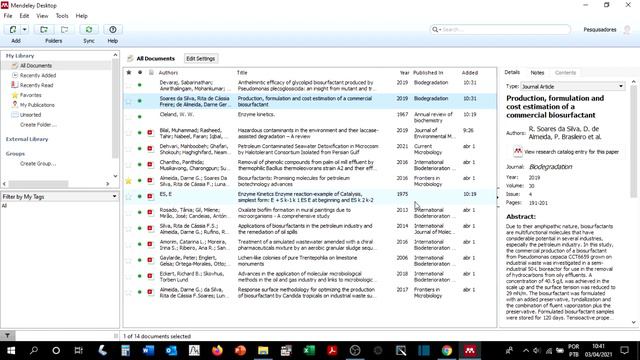Open PDF icon for Silva, Rita de Cássia row
Screen dimensions: 640x360
pyautogui.click(x=150, y=228)
